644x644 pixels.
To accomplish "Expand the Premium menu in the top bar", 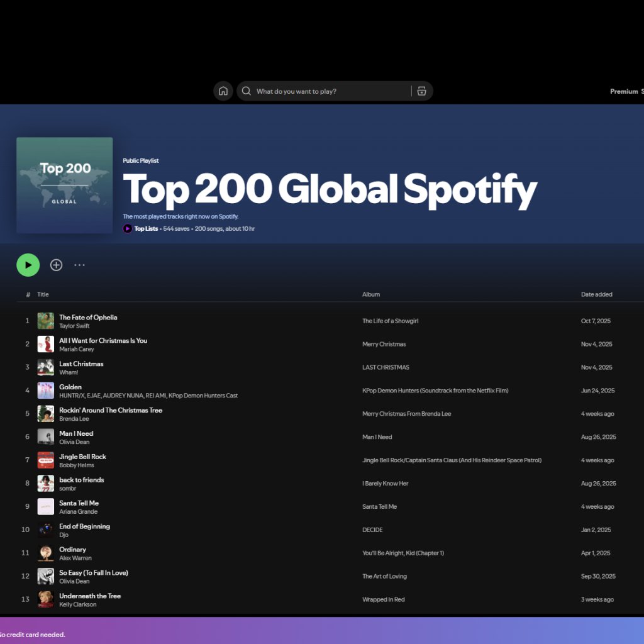I will [x=623, y=91].
